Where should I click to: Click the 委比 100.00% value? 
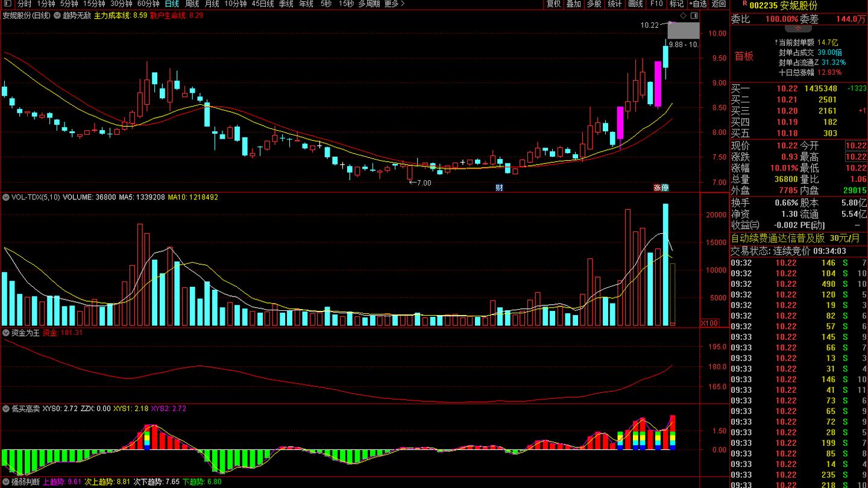pyautogui.click(x=781, y=19)
